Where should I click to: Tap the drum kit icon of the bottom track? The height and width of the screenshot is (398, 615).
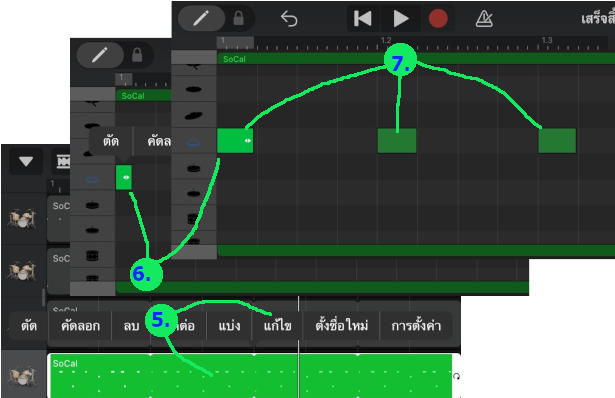click(x=23, y=375)
